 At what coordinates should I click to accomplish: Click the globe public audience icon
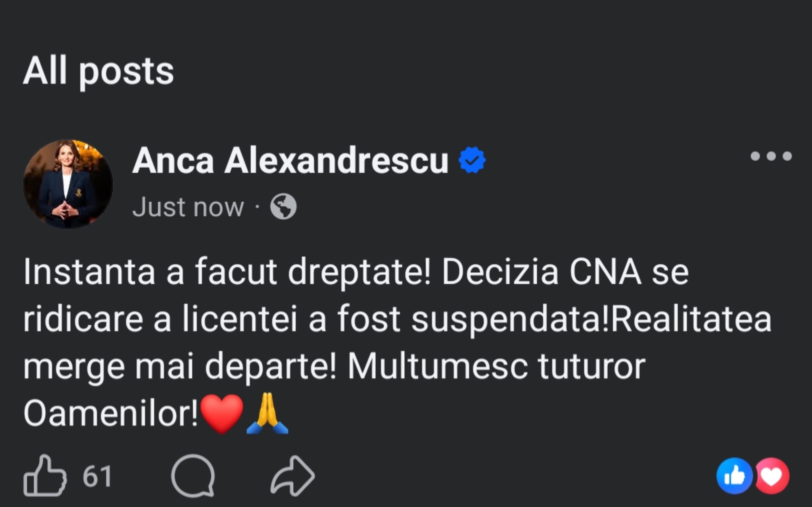(x=283, y=207)
